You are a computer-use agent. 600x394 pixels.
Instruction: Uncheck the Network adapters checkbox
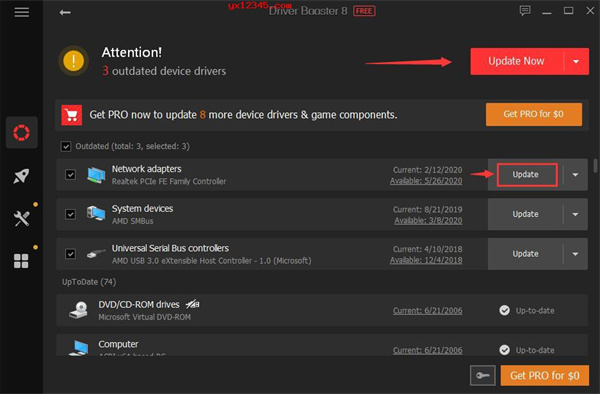pos(70,175)
